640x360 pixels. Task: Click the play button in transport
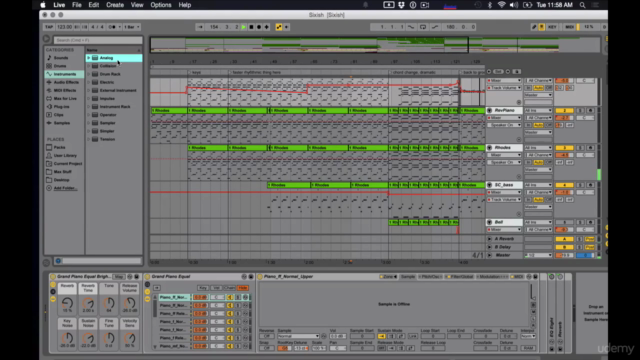[244, 27]
